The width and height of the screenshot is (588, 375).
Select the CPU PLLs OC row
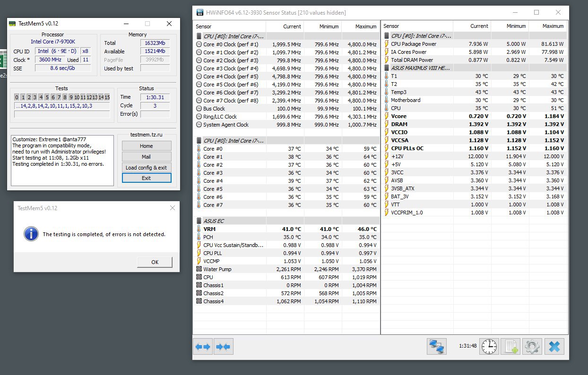click(x=474, y=148)
